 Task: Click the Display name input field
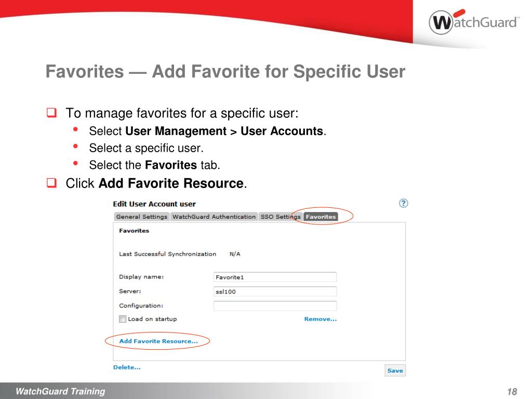(275, 277)
